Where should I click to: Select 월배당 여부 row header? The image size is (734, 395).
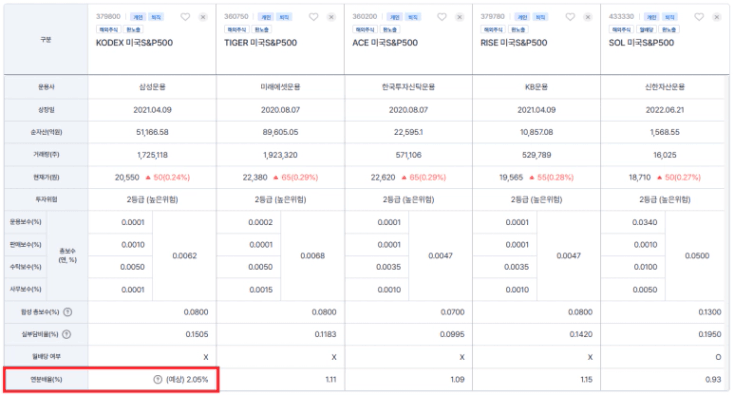46,357
